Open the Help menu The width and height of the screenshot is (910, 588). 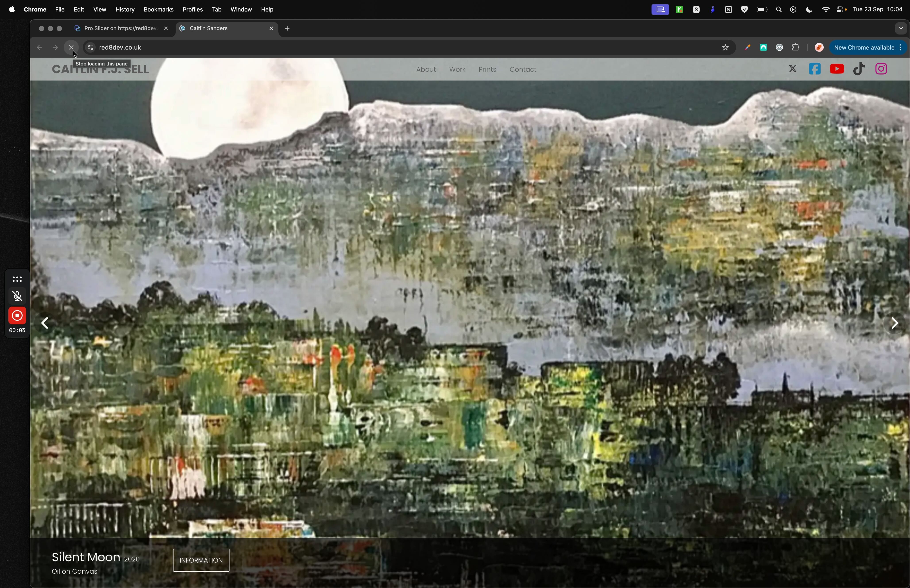point(267,10)
